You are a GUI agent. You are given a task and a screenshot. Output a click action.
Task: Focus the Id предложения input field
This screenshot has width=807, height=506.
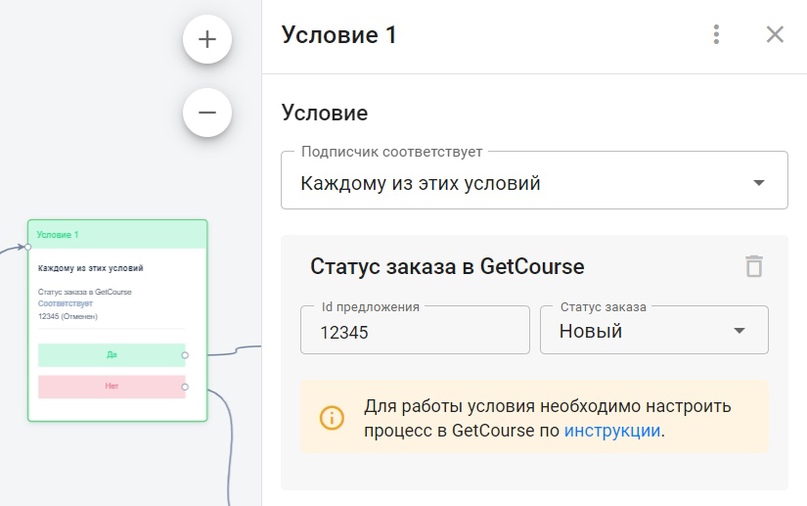tap(415, 330)
